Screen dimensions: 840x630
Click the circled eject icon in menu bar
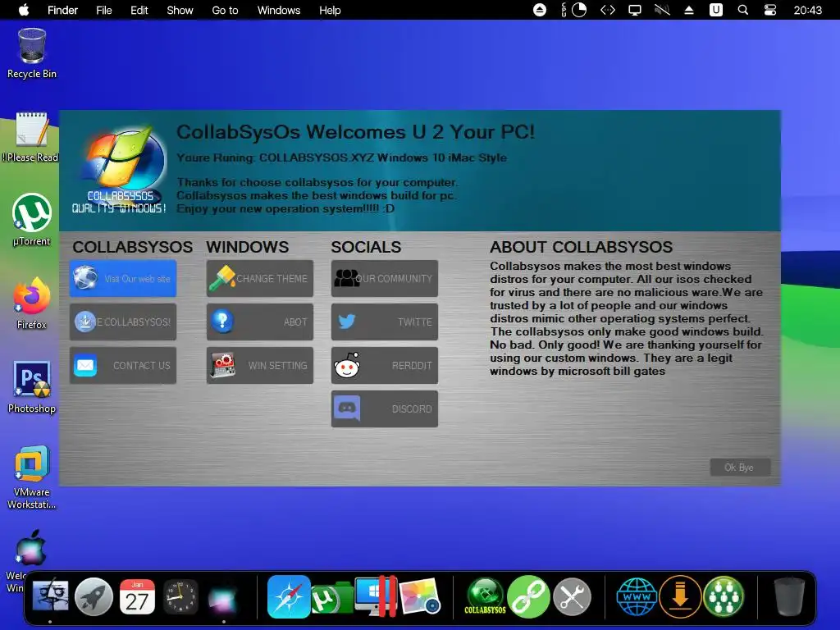click(x=540, y=10)
